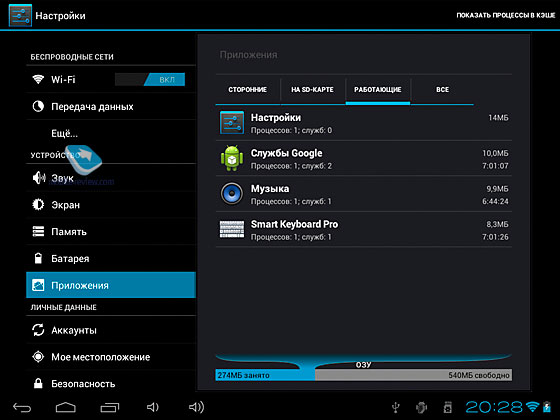
Task: Tap the lock icon next to Безопасность
Action: 38,383
